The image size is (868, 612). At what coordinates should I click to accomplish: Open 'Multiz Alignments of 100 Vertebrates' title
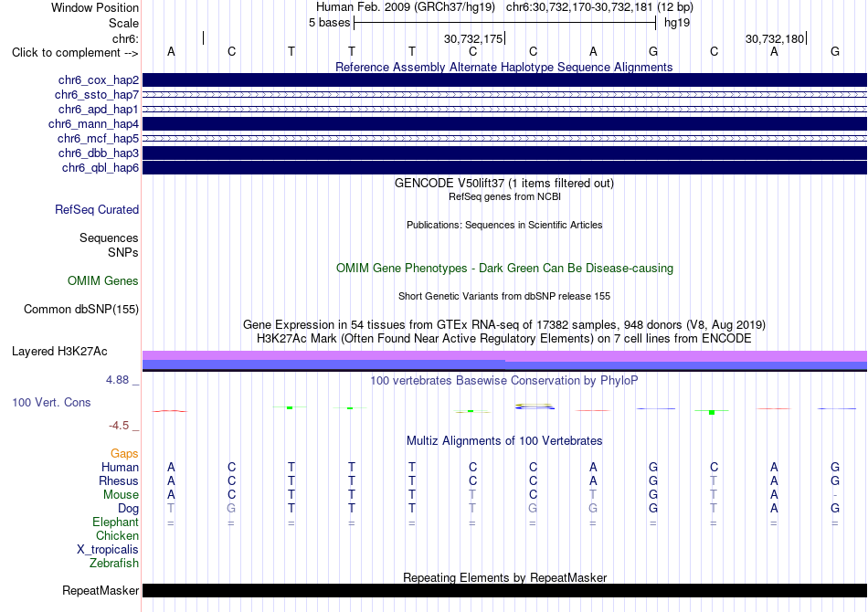click(x=504, y=441)
